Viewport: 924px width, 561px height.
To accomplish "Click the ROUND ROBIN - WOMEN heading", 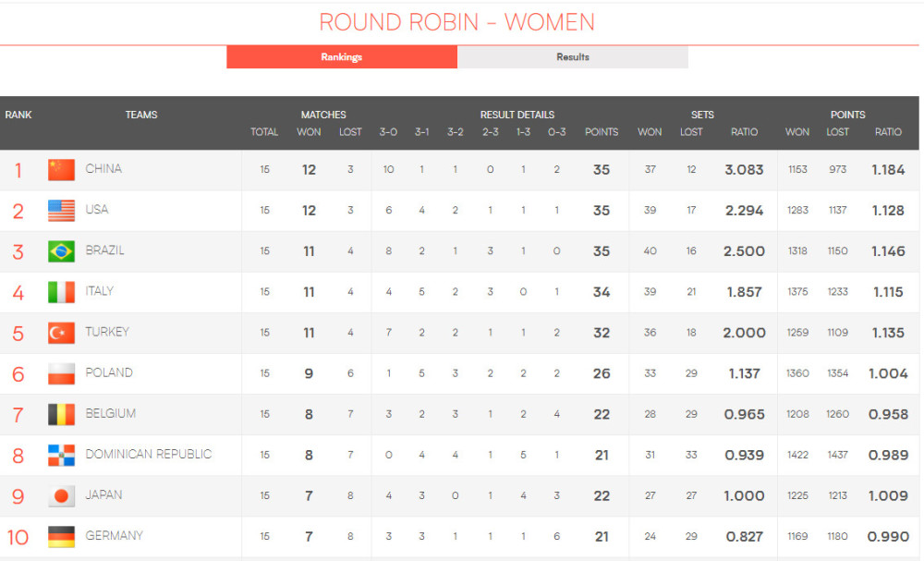I will click(x=457, y=22).
